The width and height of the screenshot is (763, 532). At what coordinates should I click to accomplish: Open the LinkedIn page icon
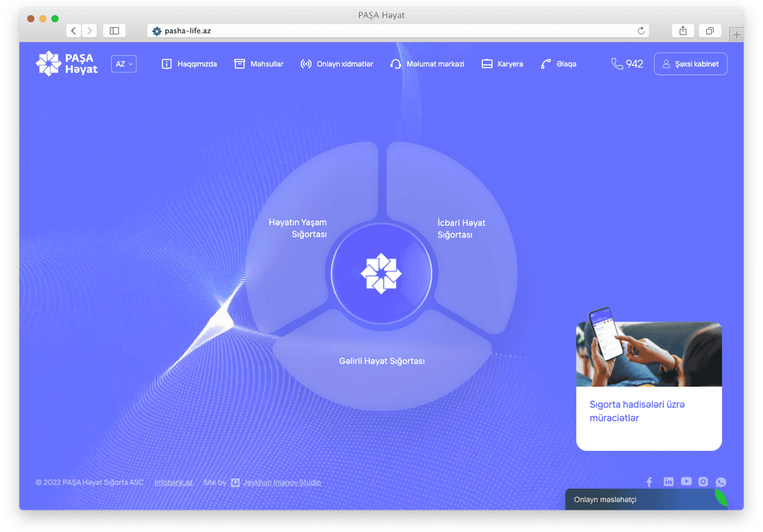668,481
